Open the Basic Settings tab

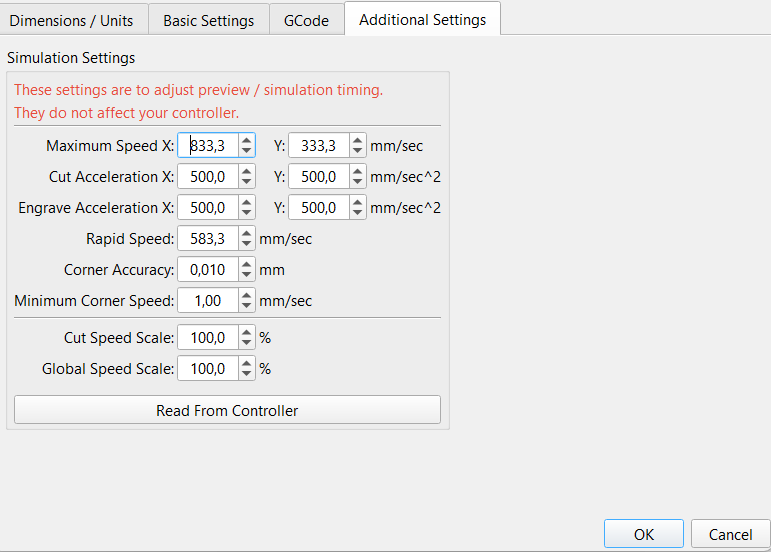pyautogui.click(x=209, y=20)
